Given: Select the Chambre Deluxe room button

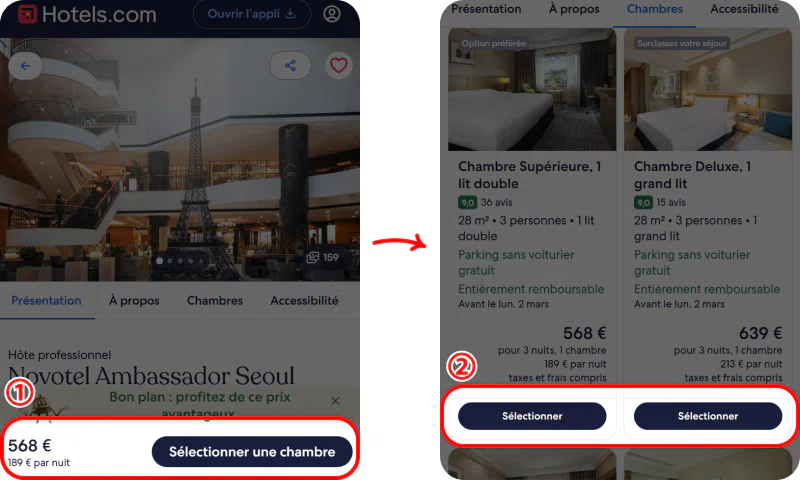Looking at the screenshot, I should [x=708, y=416].
